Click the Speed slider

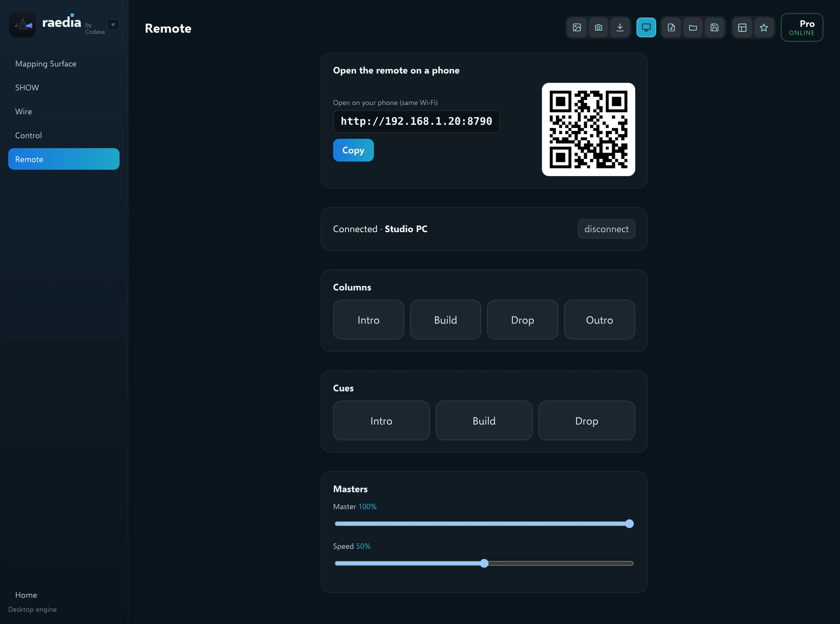point(484,563)
